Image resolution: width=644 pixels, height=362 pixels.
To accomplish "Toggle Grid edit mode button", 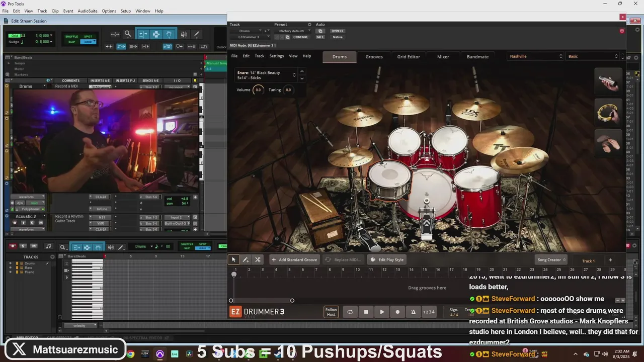I will coord(88,42).
